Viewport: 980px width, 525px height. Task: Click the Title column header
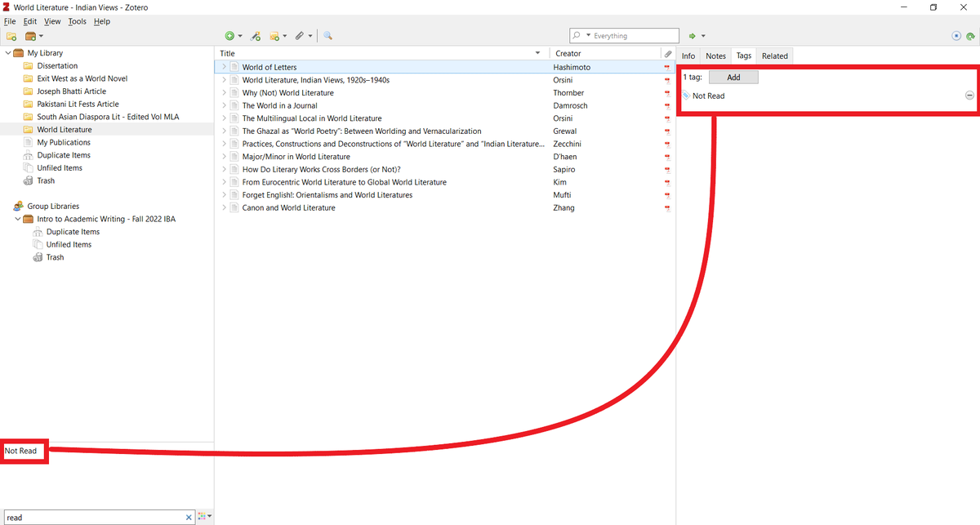click(382, 53)
